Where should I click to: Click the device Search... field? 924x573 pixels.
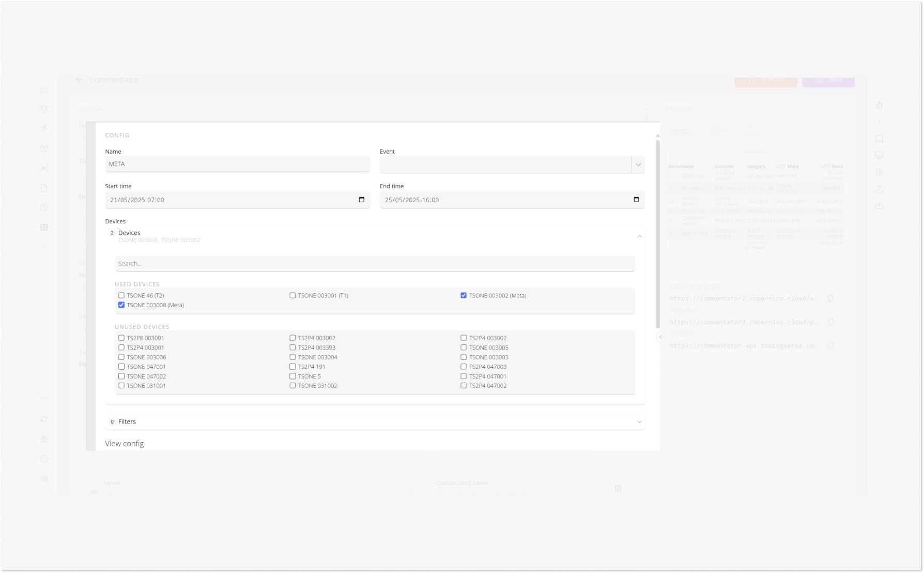tap(375, 264)
